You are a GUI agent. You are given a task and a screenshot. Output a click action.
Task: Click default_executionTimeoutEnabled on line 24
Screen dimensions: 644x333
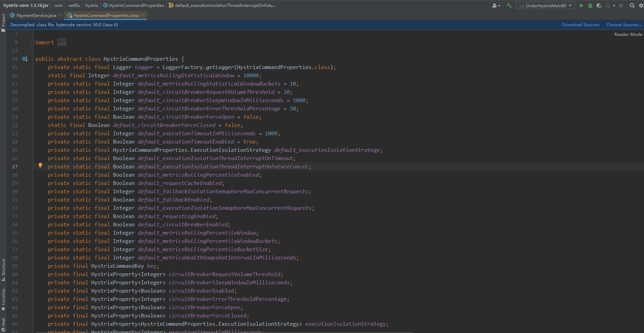[186, 142]
